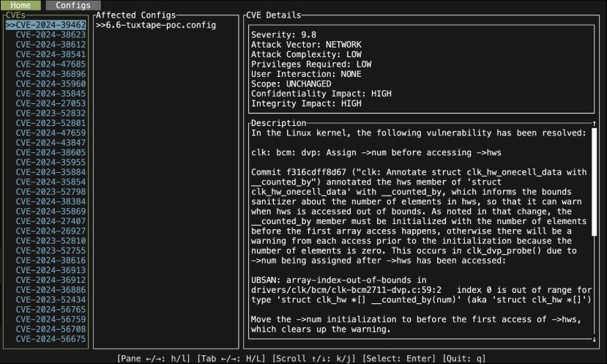This screenshot has height=364, width=607.
Task: Select CVE-2024-36913 list item
Action: point(51,270)
